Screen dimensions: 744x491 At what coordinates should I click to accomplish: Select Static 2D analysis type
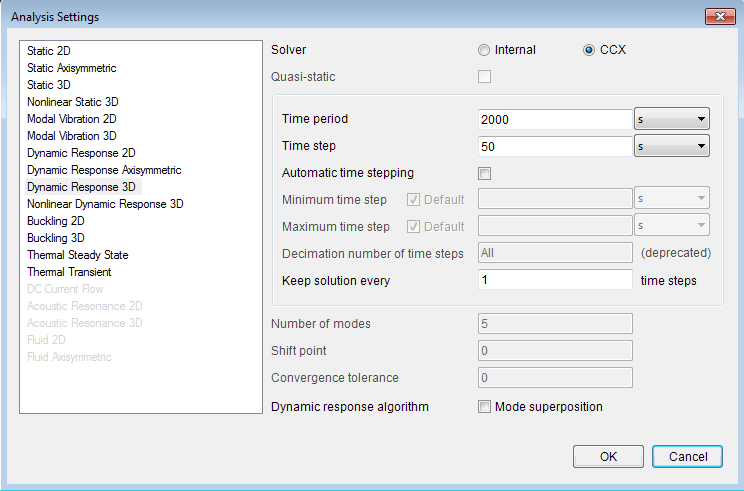(x=49, y=51)
